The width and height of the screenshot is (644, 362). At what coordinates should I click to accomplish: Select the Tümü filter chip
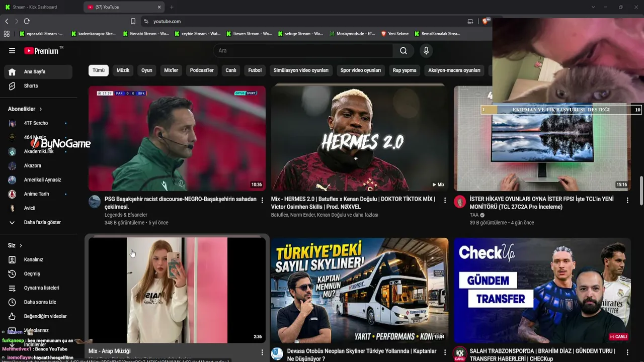click(99, 70)
